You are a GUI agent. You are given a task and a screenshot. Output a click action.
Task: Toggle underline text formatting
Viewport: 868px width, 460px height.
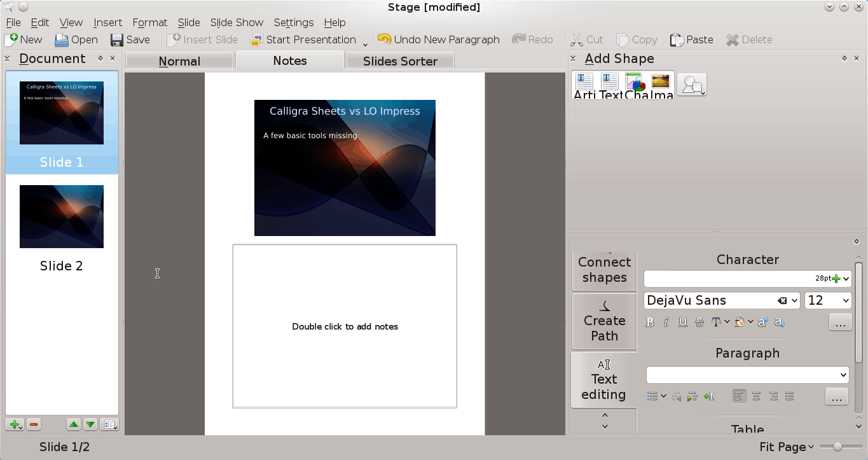click(x=682, y=322)
